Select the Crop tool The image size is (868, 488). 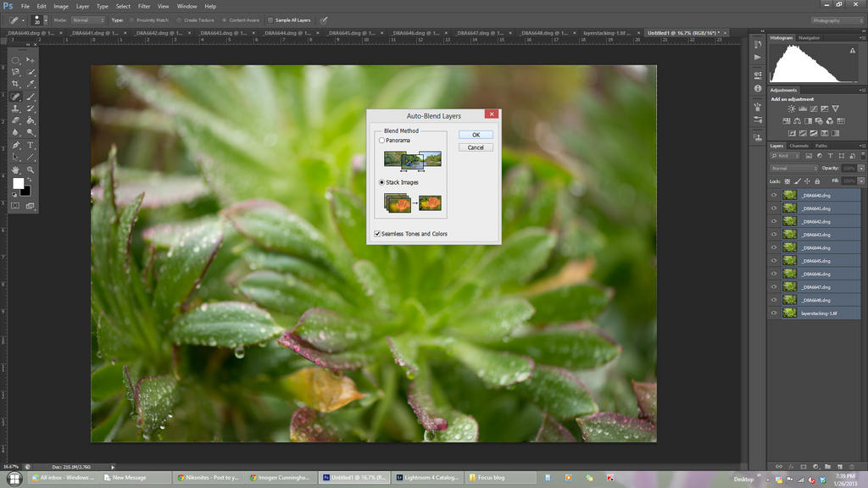(x=16, y=84)
